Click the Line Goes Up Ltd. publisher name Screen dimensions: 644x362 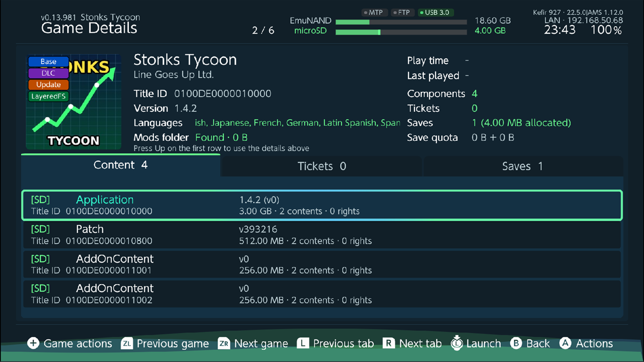(x=174, y=75)
